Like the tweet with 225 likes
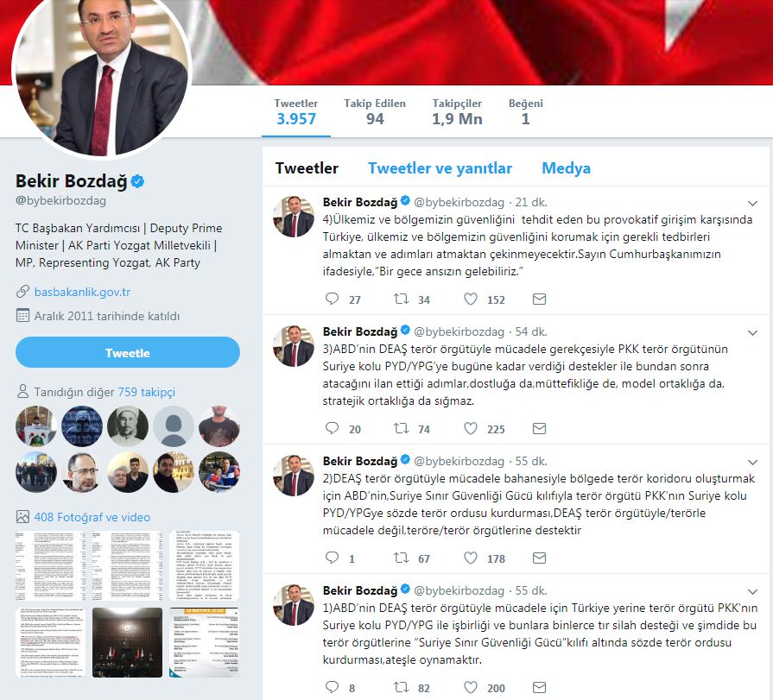The image size is (773, 700). pyautogui.click(x=471, y=428)
